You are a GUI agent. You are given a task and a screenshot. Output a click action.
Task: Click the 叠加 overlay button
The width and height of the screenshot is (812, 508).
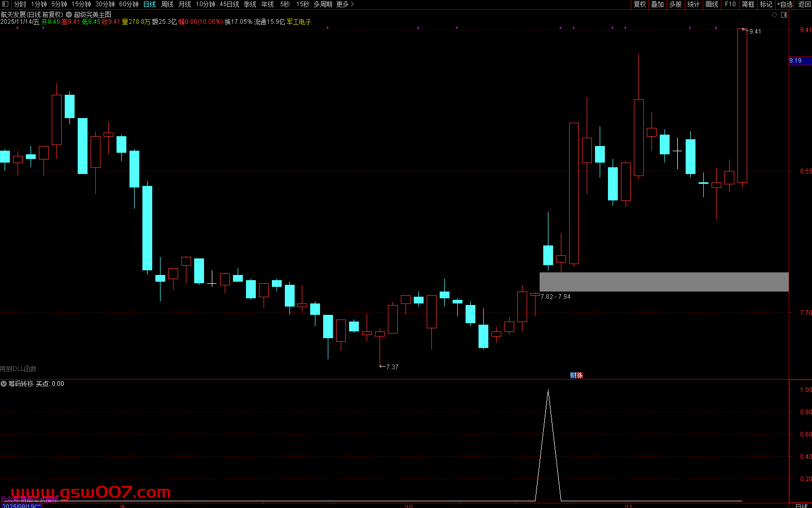pyautogui.click(x=658, y=4)
